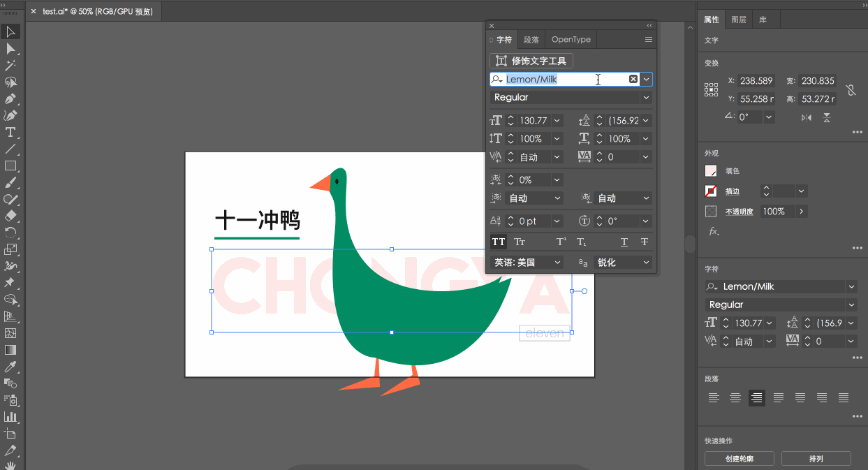This screenshot has height=470, width=868.
Task: Open Lemon/Milk font dropdown in Properties panel
Action: [x=851, y=286]
